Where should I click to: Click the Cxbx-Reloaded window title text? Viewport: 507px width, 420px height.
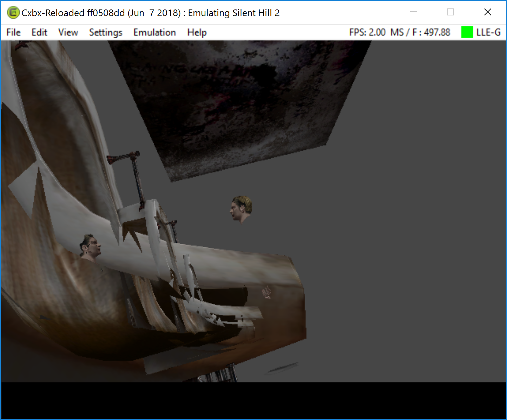coord(151,13)
